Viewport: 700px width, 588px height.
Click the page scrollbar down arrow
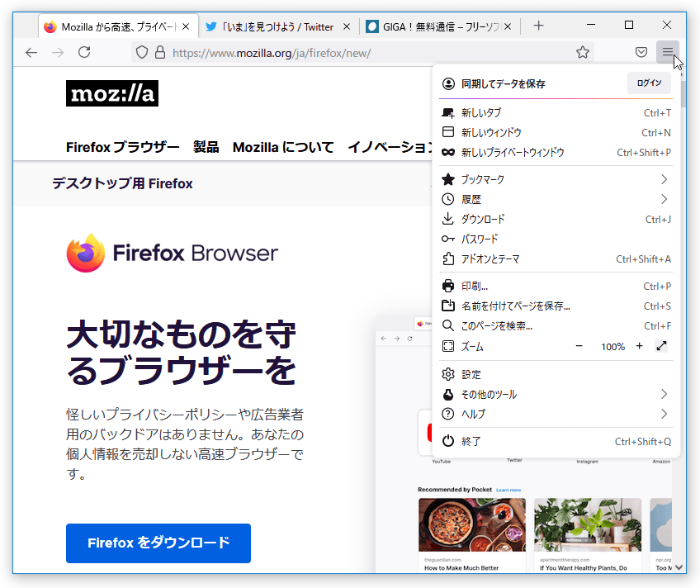679,567
